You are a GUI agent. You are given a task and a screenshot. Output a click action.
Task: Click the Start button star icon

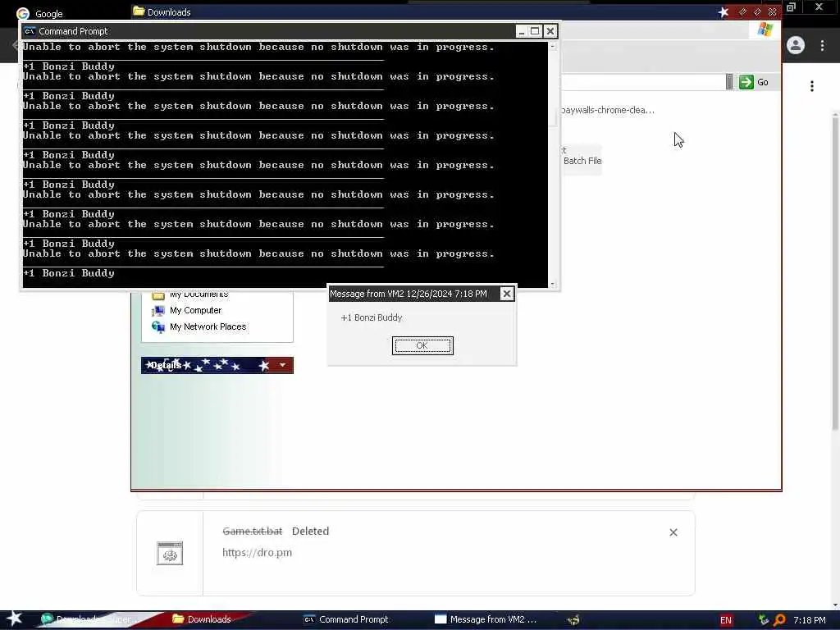tap(14, 619)
